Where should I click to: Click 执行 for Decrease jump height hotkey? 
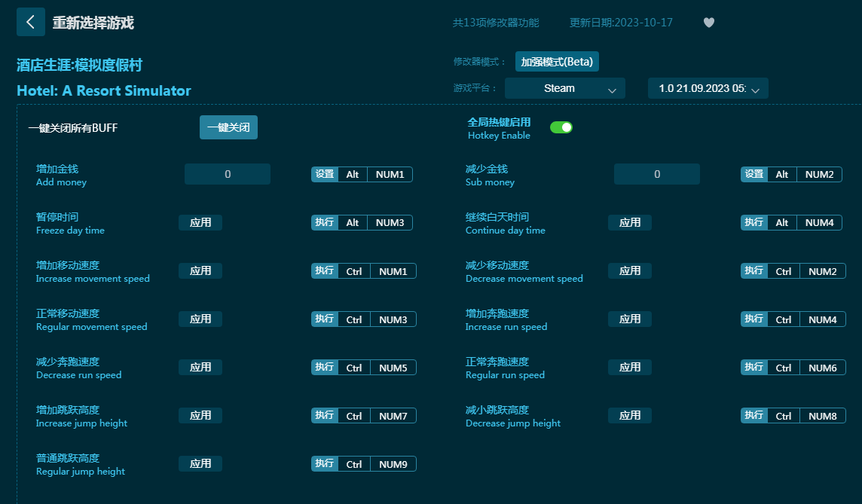(753, 416)
